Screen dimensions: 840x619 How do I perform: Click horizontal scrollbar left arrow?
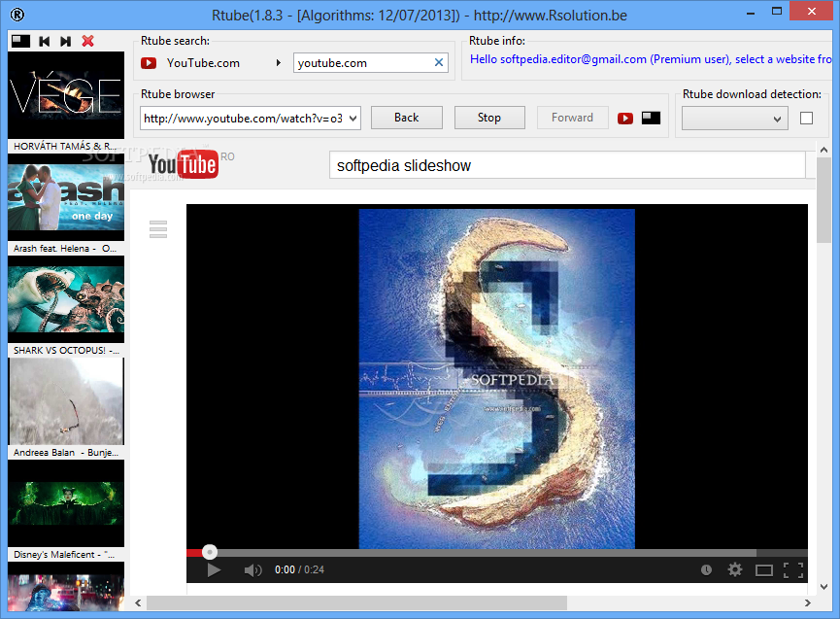138,602
